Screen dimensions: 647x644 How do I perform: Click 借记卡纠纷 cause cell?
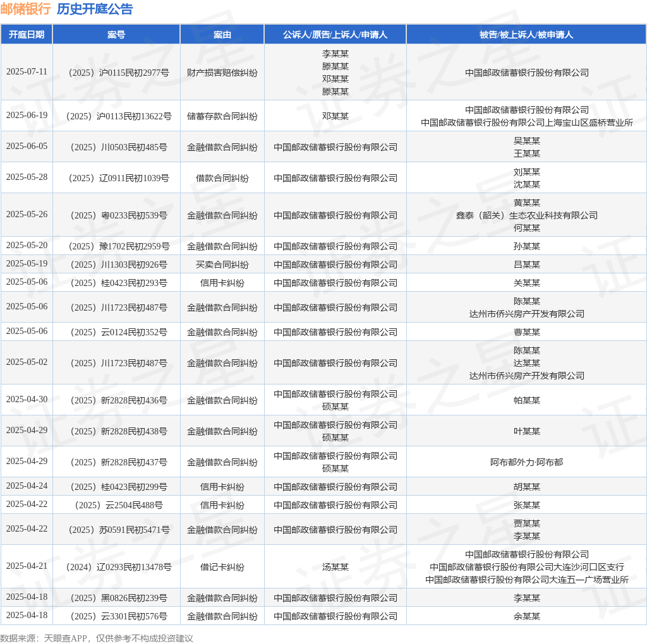(222, 567)
